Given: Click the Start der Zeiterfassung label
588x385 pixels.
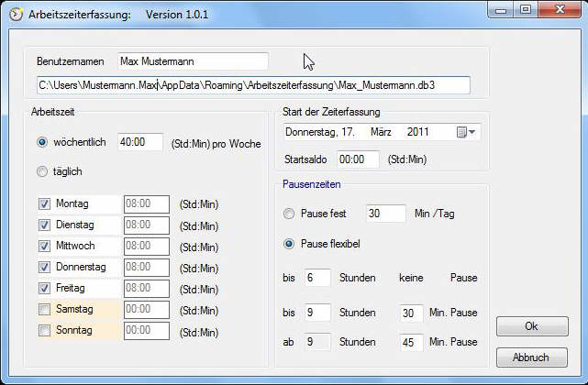Looking at the screenshot, I should pos(331,112).
